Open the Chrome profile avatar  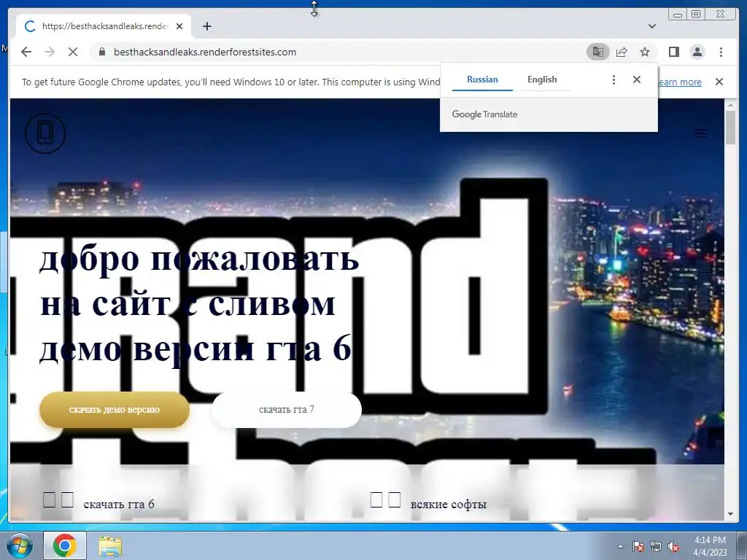pyautogui.click(x=697, y=52)
